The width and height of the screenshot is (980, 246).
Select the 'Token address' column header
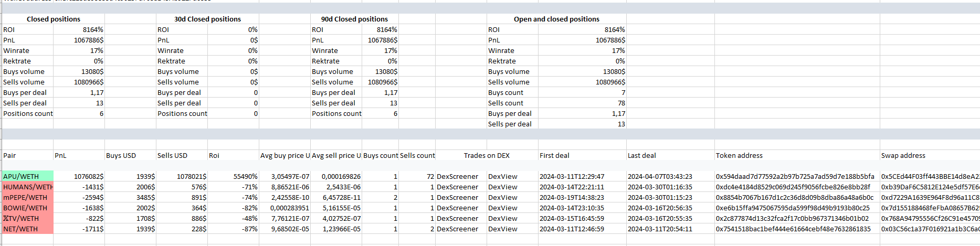[739, 156]
